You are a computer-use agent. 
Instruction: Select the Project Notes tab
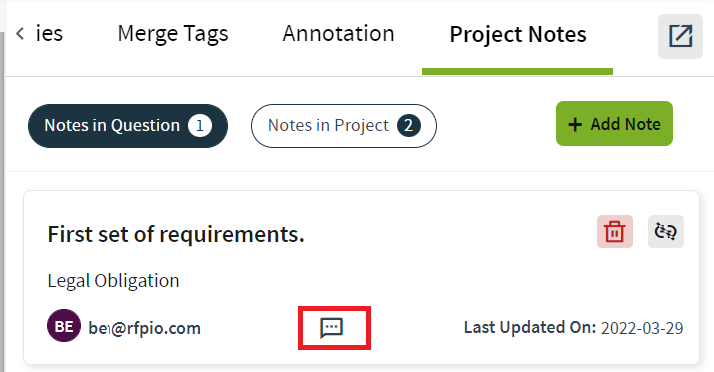pyautogui.click(x=518, y=34)
